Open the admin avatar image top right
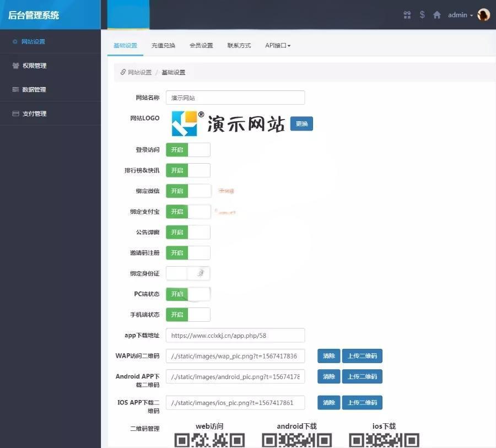Viewport: 496px width, 448px height. (x=483, y=15)
